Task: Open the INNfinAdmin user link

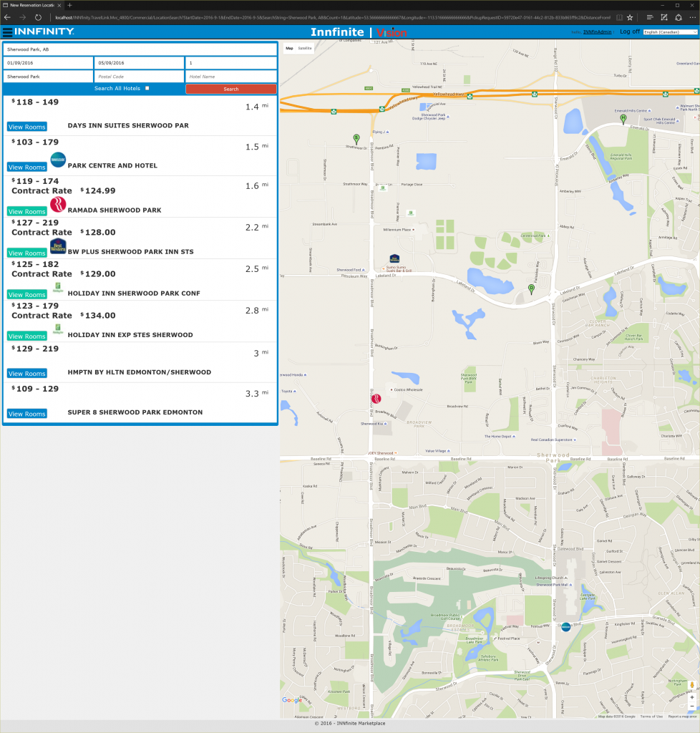Action: 597,32
